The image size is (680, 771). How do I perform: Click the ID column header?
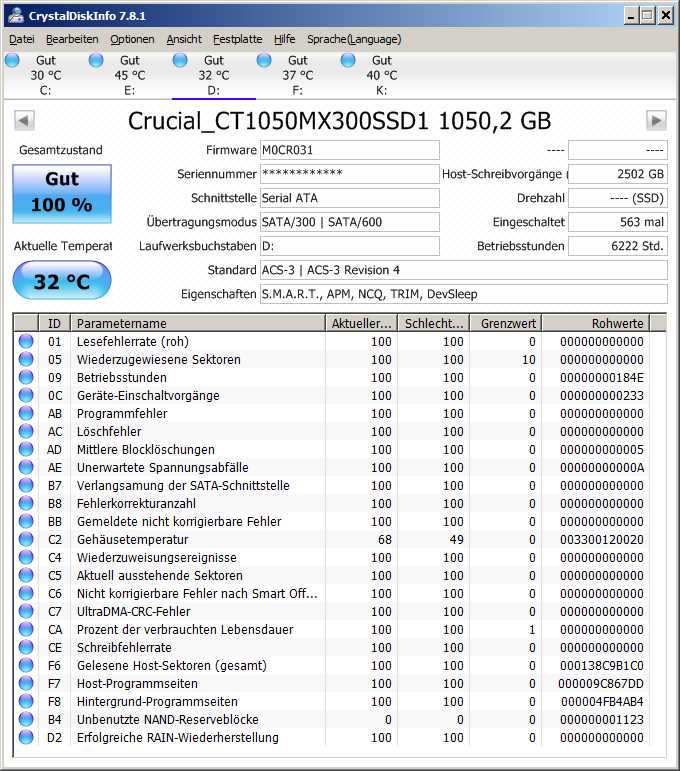[x=54, y=323]
